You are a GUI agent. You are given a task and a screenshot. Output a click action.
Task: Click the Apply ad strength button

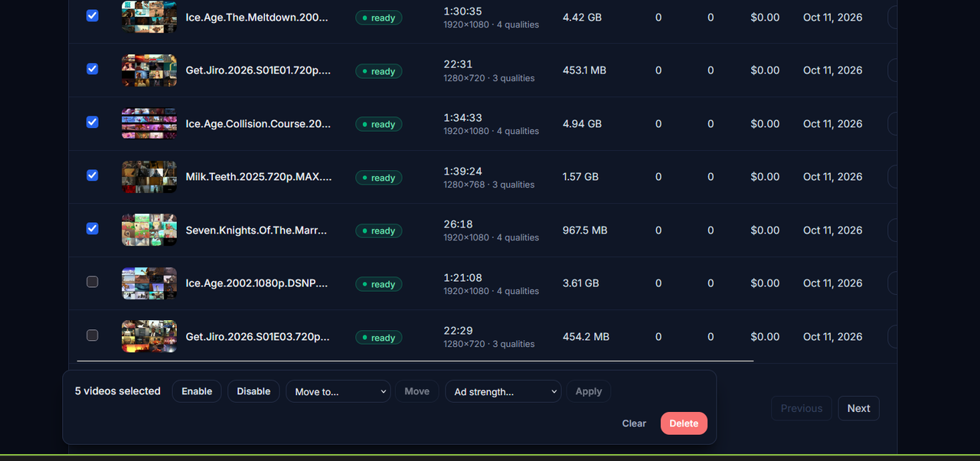tap(589, 391)
